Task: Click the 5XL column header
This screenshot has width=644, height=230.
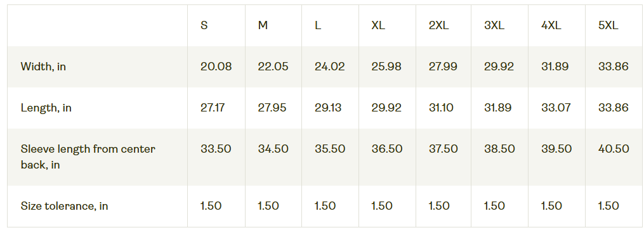Action: (608, 25)
